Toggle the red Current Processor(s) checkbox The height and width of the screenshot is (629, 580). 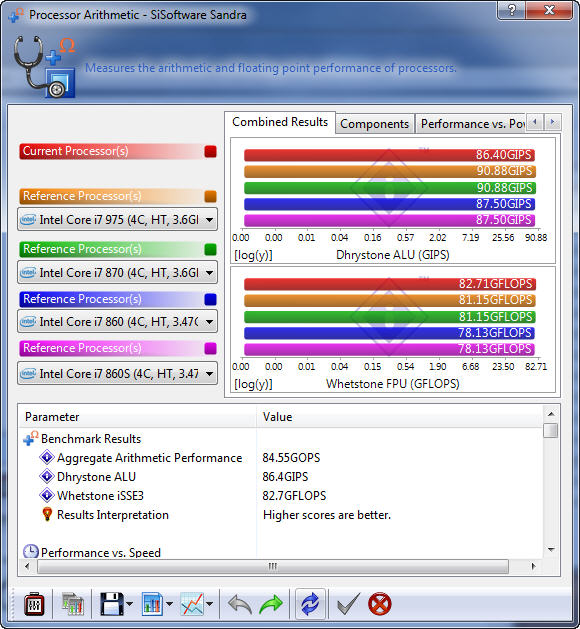point(211,151)
